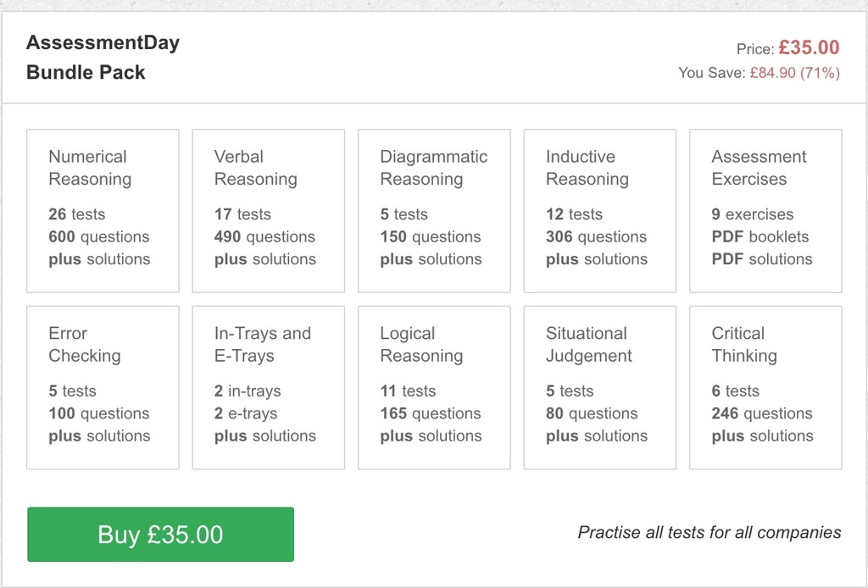868x588 pixels.
Task: Click the green Buy £35.00 button
Action: coord(160,535)
